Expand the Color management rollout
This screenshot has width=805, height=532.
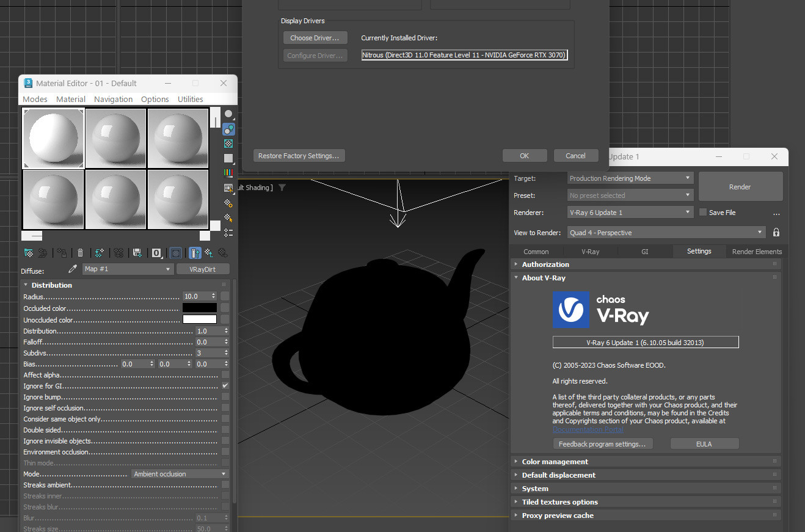(x=646, y=462)
